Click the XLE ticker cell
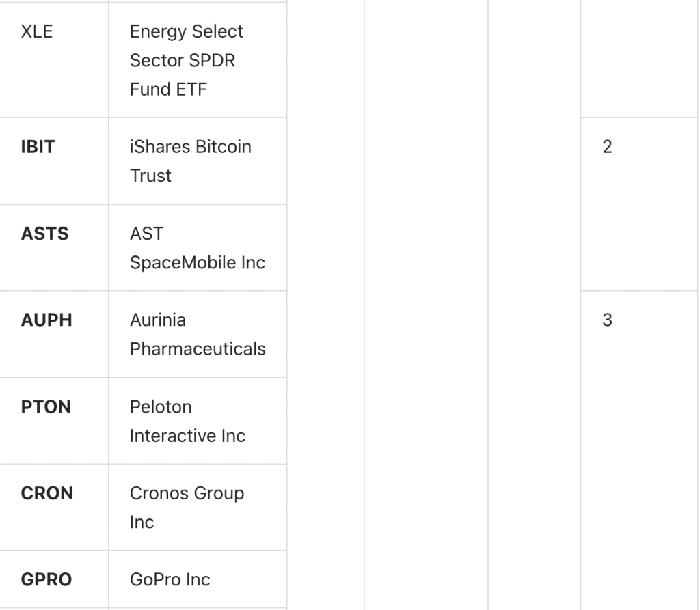Viewport: 700px width, 610px height. 37,31
